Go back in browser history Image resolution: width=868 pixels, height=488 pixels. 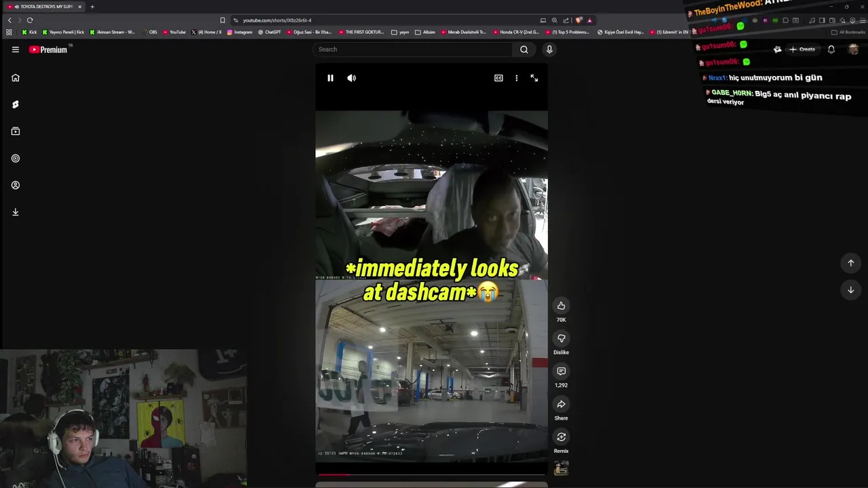click(9, 20)
